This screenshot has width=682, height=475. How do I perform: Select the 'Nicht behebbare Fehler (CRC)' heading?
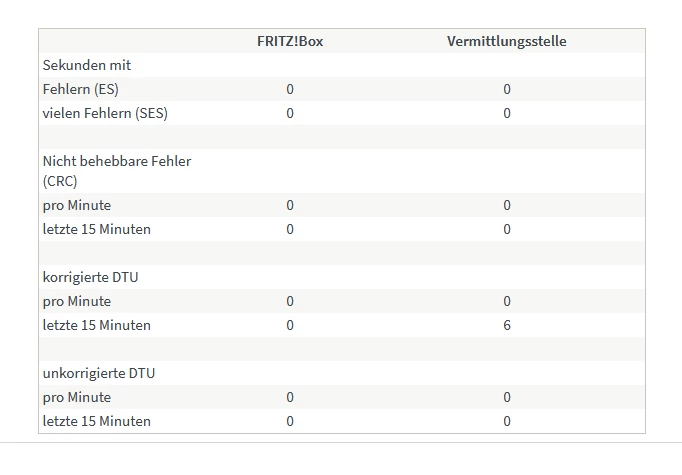(x=117, y=171)
